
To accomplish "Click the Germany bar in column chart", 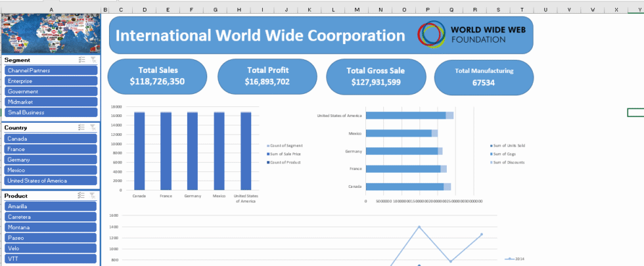I will point(192,150).
